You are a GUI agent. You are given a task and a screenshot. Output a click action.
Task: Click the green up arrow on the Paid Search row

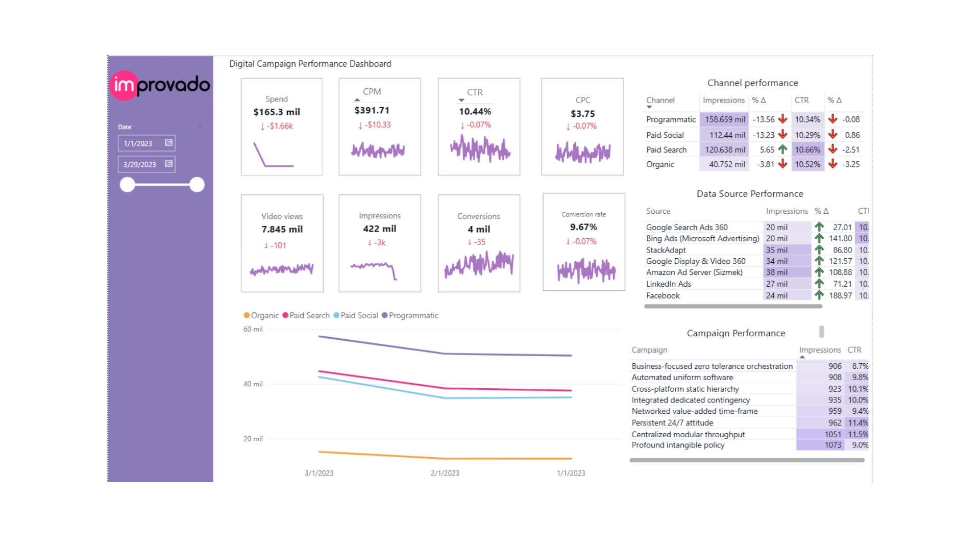782,149
